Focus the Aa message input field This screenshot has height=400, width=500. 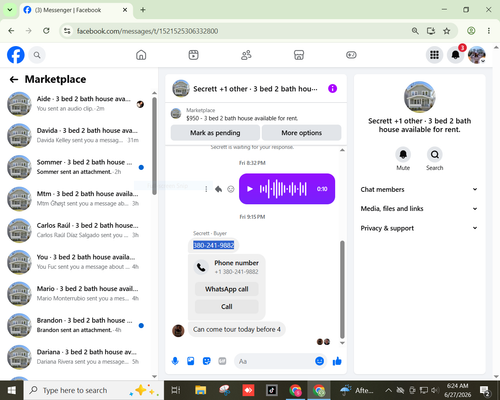[x=274, y=361]
